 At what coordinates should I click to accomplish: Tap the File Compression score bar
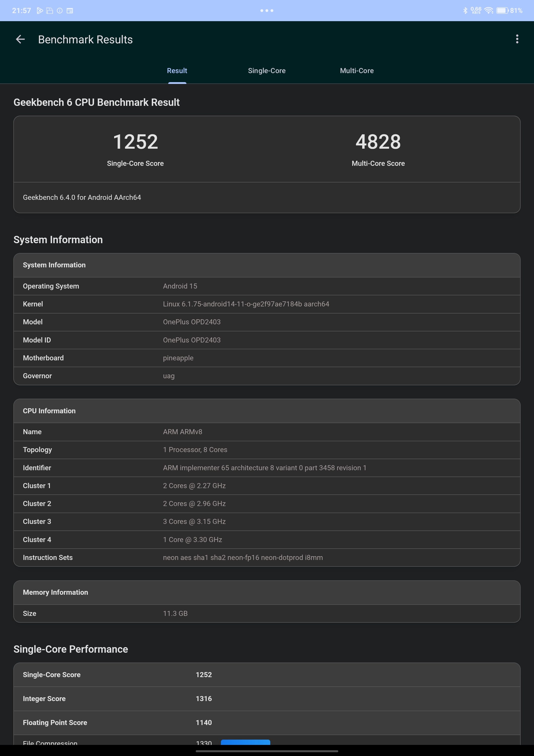tap(245, 742)
